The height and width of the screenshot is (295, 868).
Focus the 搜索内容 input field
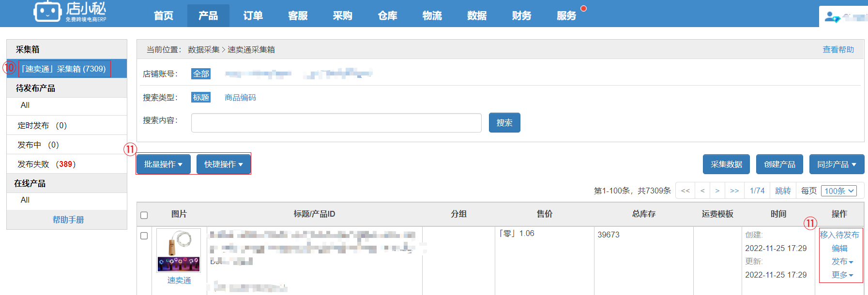click(x=336, y=123)
